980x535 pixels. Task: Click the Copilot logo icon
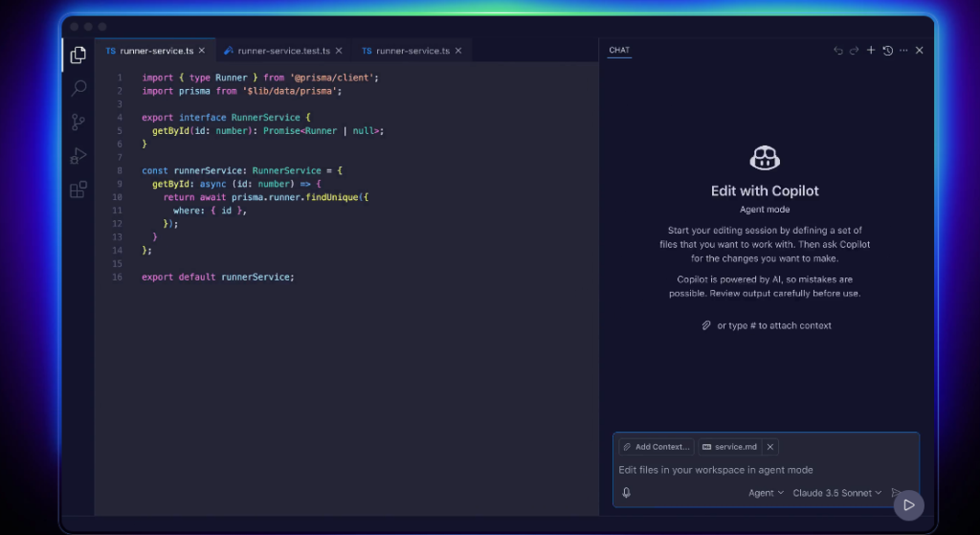pos(765,158)
